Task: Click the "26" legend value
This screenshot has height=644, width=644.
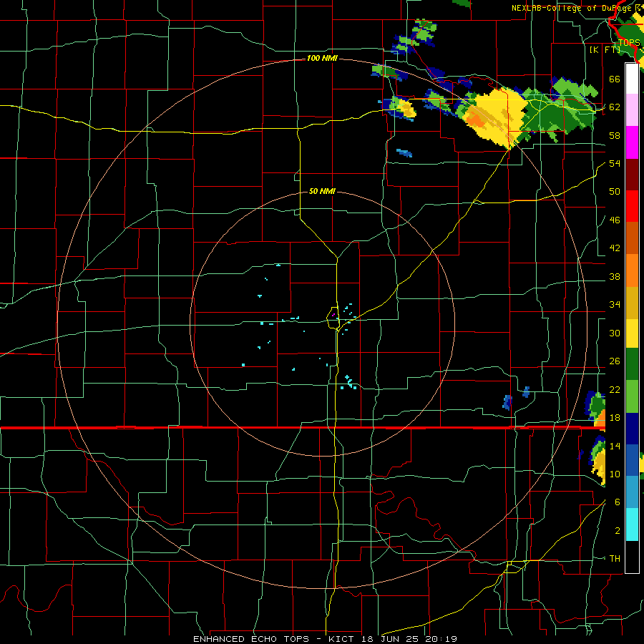Action: pos(615,361)
